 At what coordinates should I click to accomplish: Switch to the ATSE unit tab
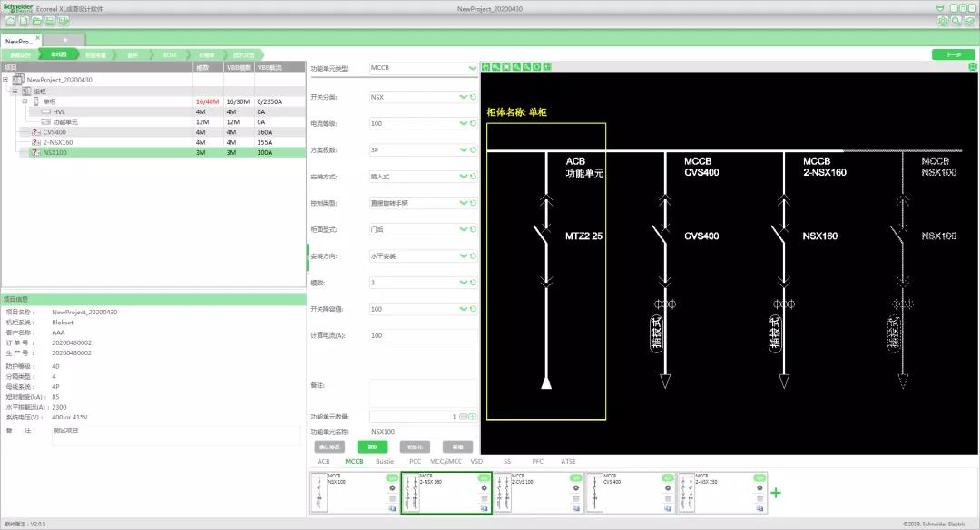pos(568,462)
